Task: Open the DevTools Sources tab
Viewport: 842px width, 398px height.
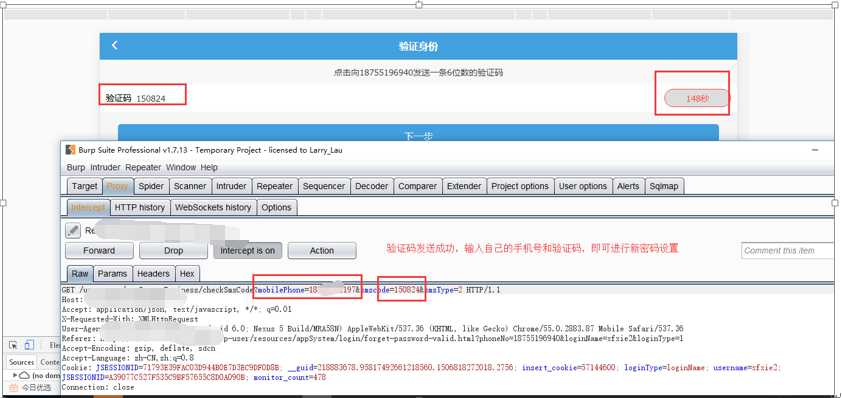Action: [21, 362]
